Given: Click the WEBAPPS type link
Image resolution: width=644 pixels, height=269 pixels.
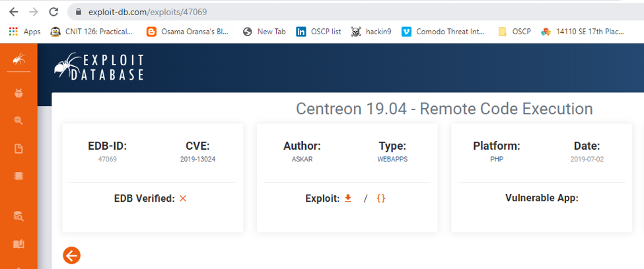Looking at the screenshot, I should pyautogui.click(x=392, y=160).
